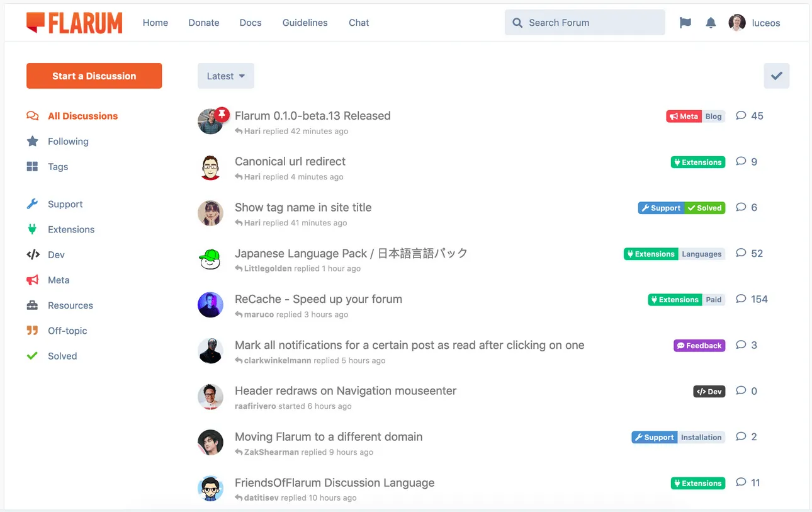Click the search magnifier icon
Viewport: 812px width, 512px height.
(x=517, y=23)
